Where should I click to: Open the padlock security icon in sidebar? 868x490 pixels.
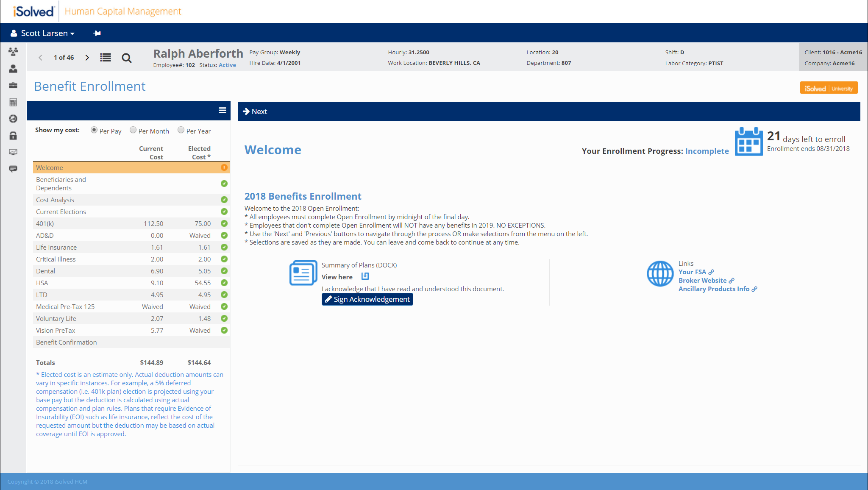13,136
